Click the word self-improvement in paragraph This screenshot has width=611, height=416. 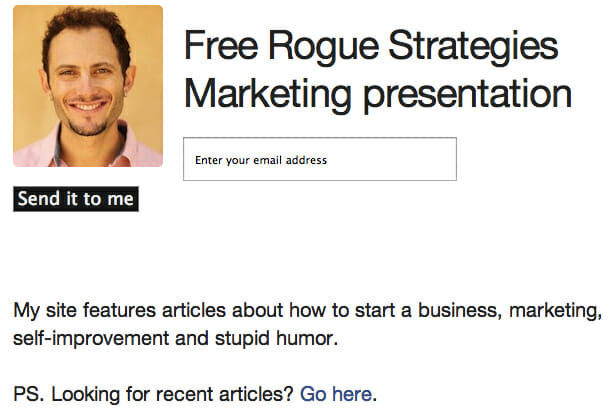point(92,338)
